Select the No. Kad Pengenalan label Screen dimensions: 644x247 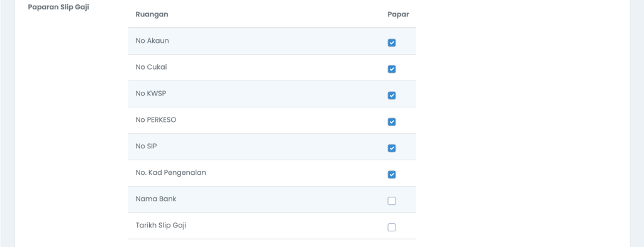click(171, 172)
